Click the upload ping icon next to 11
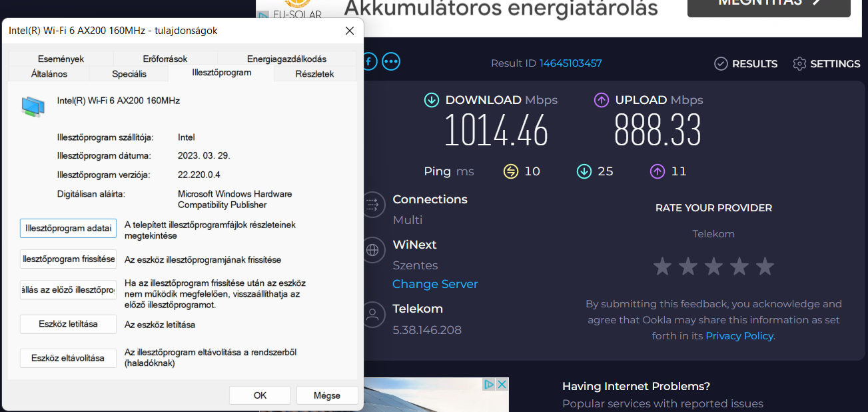Screen dimensions: 868x412 click(657, 171)
